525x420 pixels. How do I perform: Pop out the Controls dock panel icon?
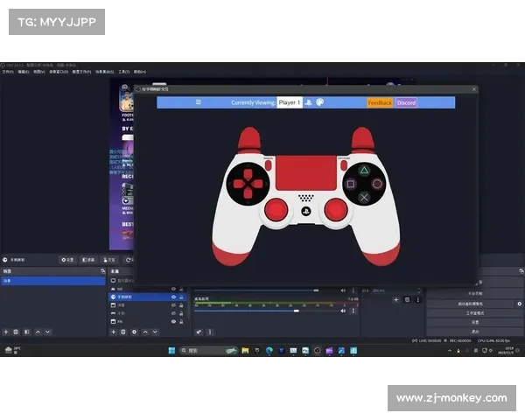point(521,271)
